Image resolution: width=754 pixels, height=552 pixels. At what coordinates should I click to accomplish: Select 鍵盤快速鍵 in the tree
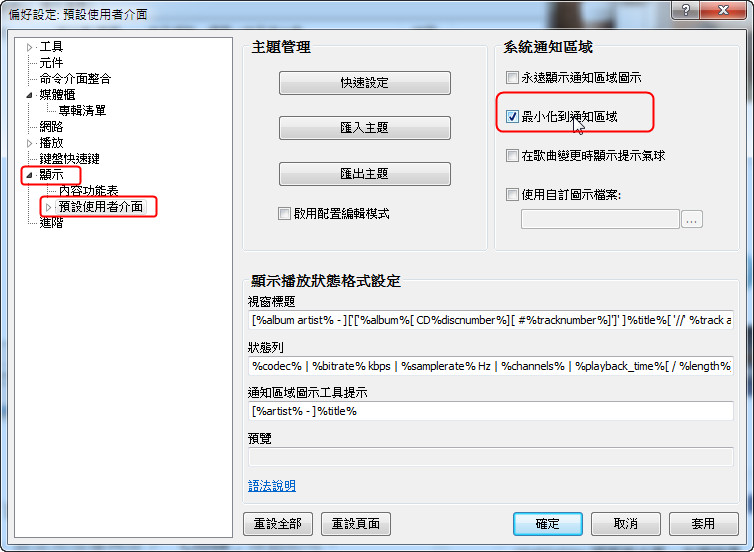pos(70,159)
